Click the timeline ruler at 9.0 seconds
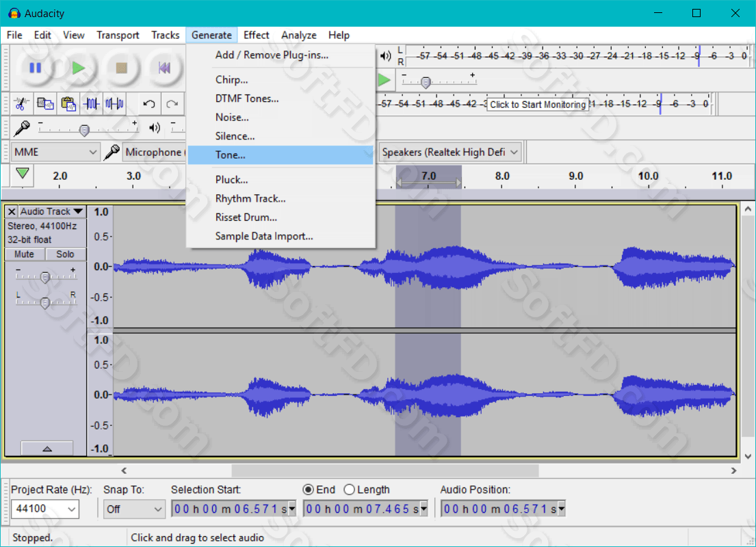 click(x=575, y=176)
